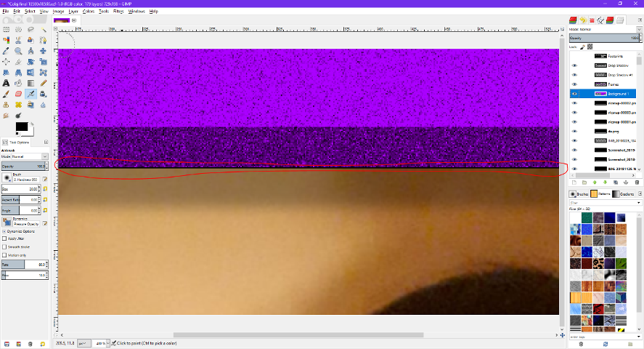Lower the selected layer with down arrow
This screenshot has width=644, height=349.
click(x=605, y=182)
